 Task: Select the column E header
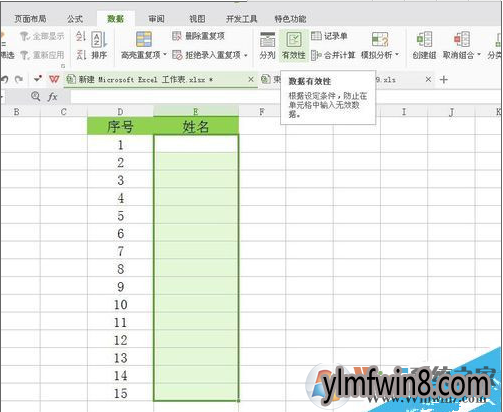[x=196, y=111]
